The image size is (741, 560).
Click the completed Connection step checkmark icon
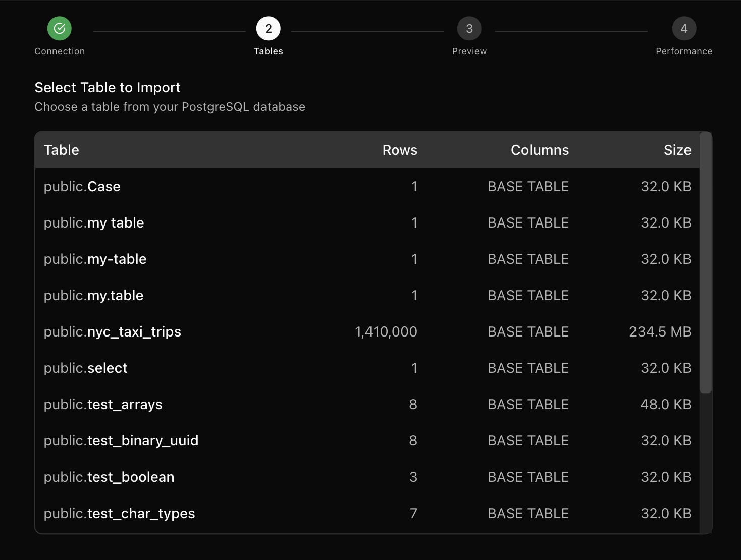(59, 28)
